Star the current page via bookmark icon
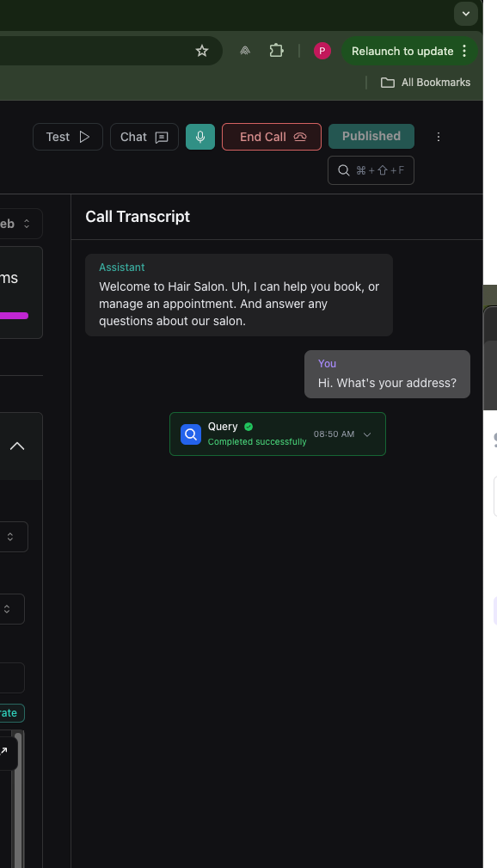This screenshot has height=868, width=497. (202, 51)
